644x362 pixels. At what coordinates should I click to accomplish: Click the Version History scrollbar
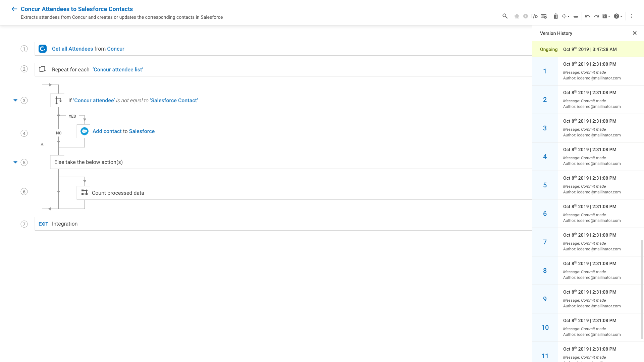tap(642, 290)
